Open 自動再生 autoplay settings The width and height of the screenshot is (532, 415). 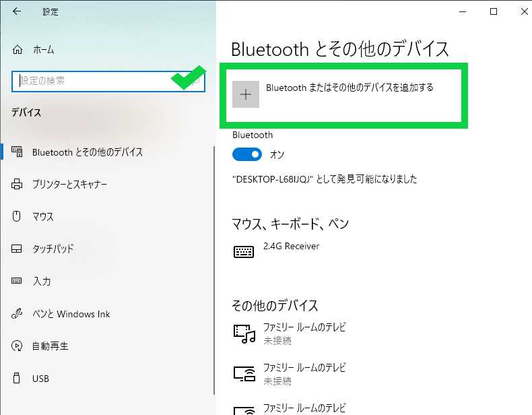click(x=51, y=346)
